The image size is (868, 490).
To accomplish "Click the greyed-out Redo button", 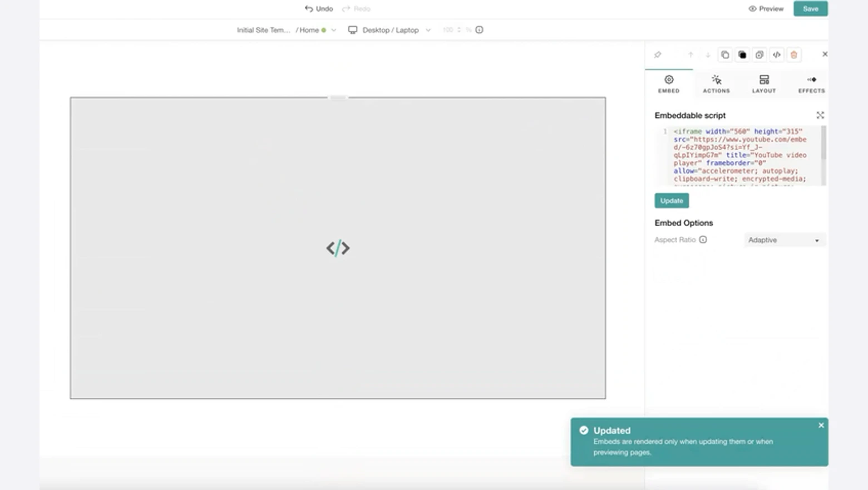I will click(356, 8).
